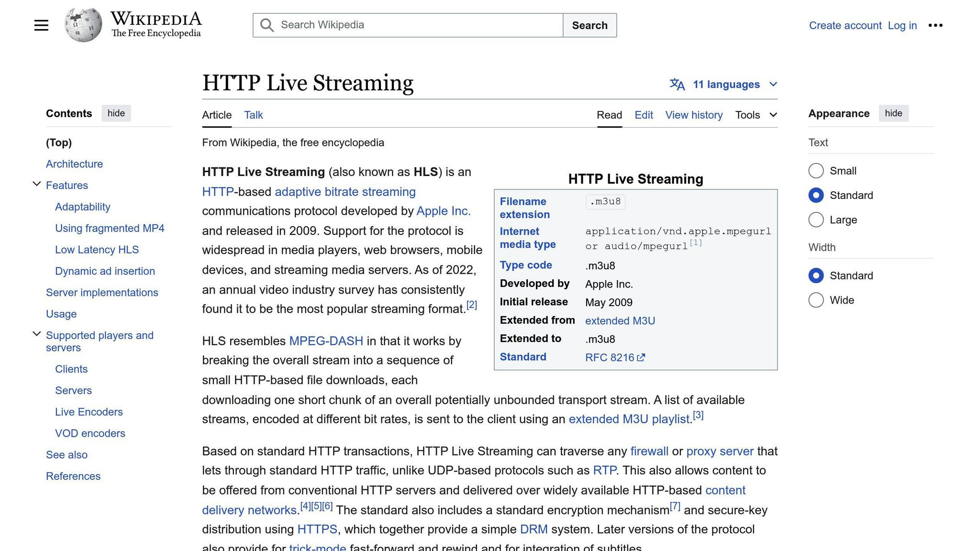Open the HTTPS link

click(x=317, y=529)
